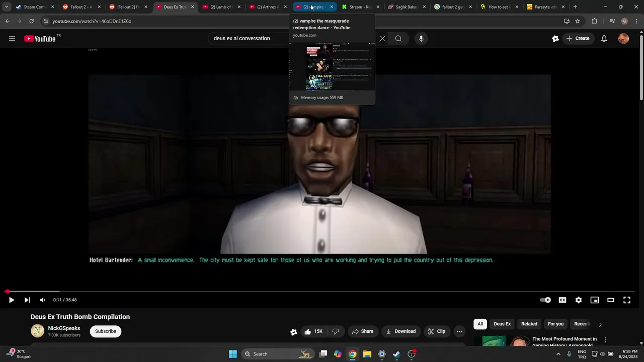Enter fullscreen video mode
Image resolution: width=644 pixels, height=362 pixels.
click(627, 300)
